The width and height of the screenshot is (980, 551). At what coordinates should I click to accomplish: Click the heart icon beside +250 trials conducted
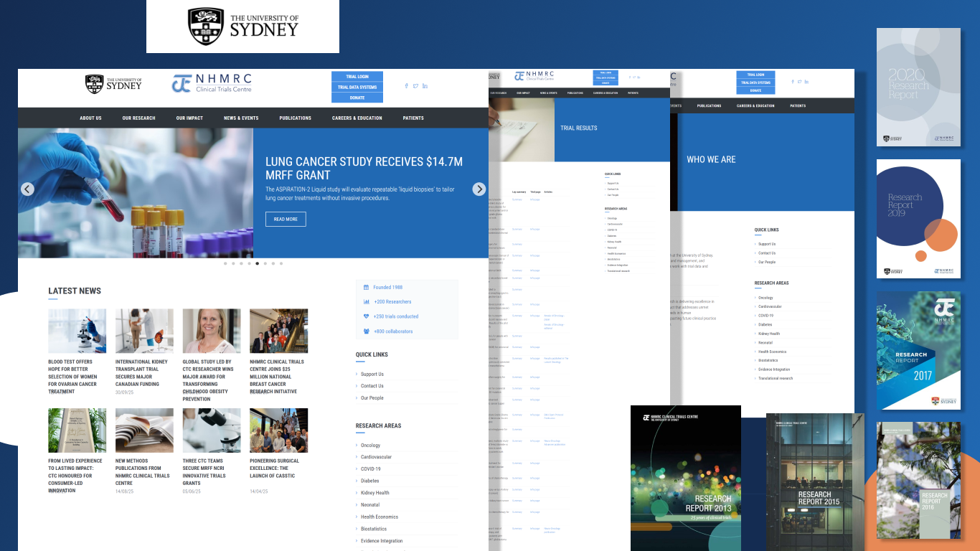pos(367,316)
